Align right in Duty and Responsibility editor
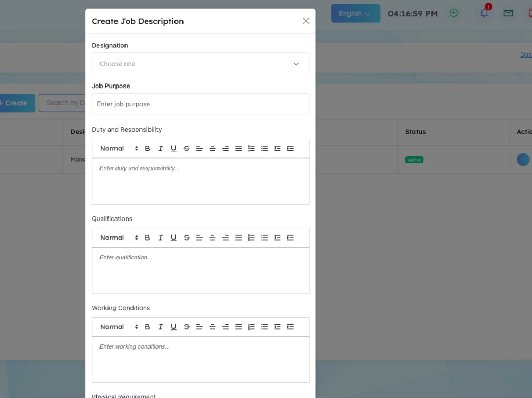Image resolution: width=532 pixels, height=398 pixels. (x=225, y=148)
